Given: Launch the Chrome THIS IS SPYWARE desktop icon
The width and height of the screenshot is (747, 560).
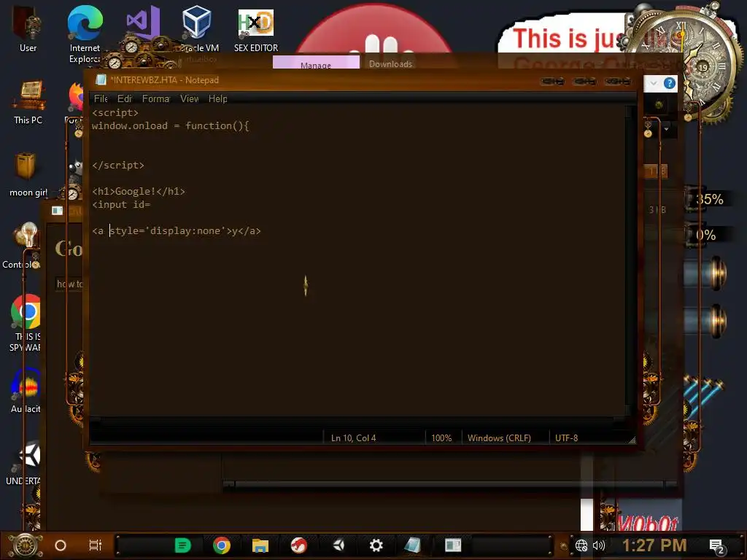Looking at the screenshot, I should [x=26, y=323].
